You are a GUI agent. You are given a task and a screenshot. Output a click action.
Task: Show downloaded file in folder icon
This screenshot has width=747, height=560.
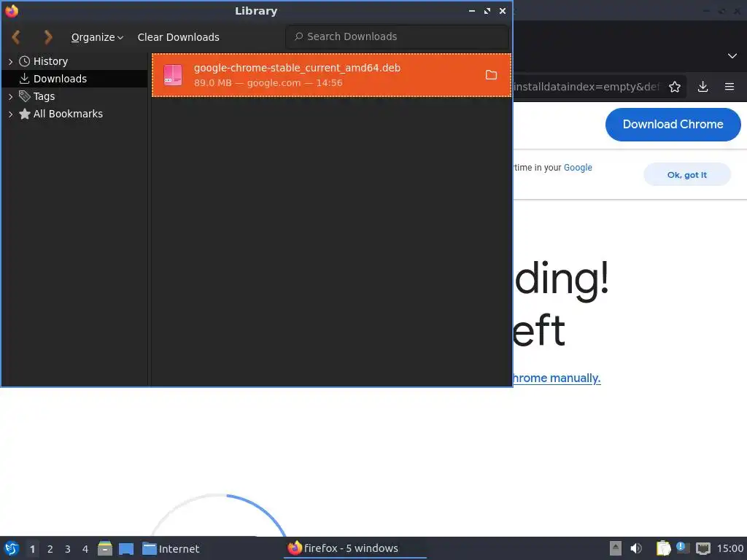click(x=491, y=75)
